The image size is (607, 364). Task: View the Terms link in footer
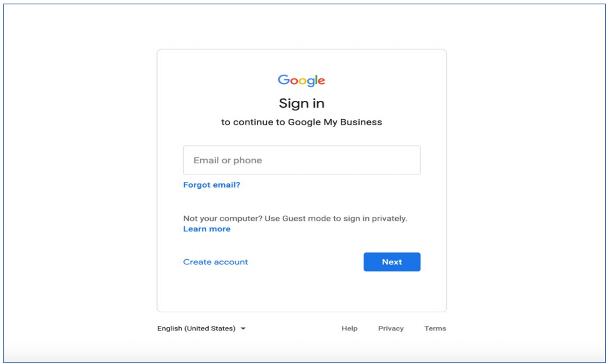(x=435, y=328)
